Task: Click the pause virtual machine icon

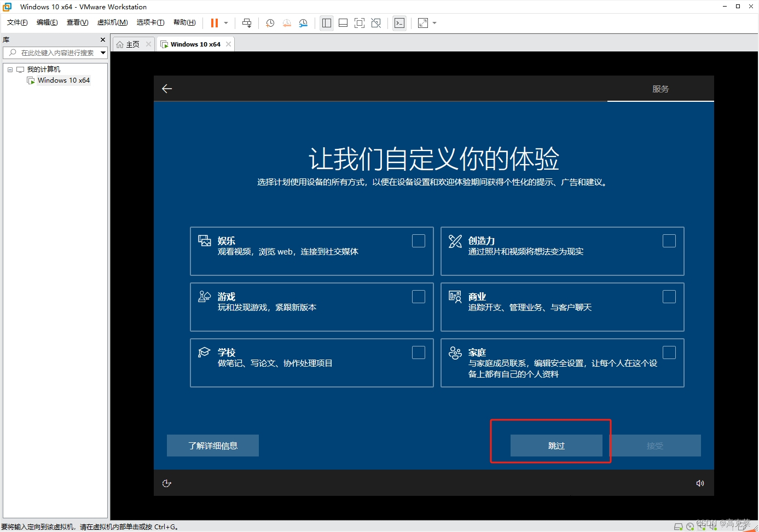Action: [215, 23]
